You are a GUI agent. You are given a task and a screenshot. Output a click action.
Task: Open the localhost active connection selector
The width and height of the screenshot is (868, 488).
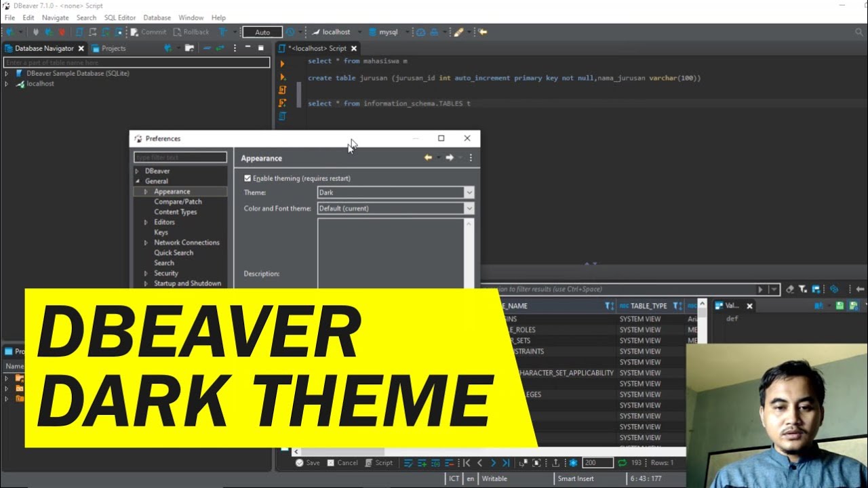click(336, 32)
